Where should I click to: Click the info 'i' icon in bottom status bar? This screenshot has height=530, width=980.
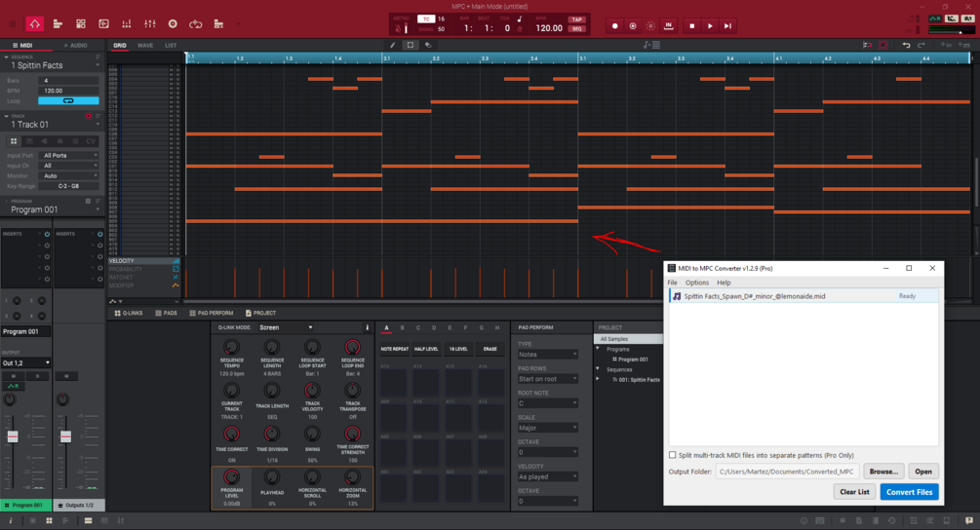coord(10,520)
